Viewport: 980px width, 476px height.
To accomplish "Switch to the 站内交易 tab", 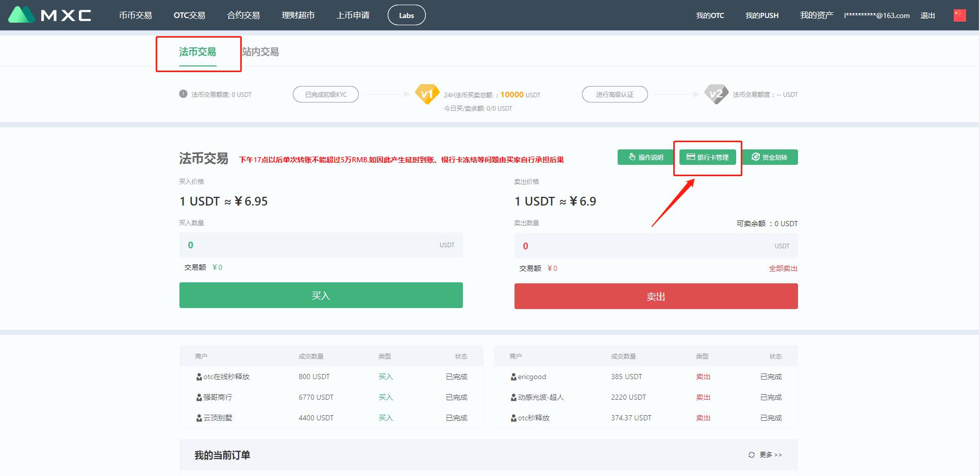I will pos(260,52).
